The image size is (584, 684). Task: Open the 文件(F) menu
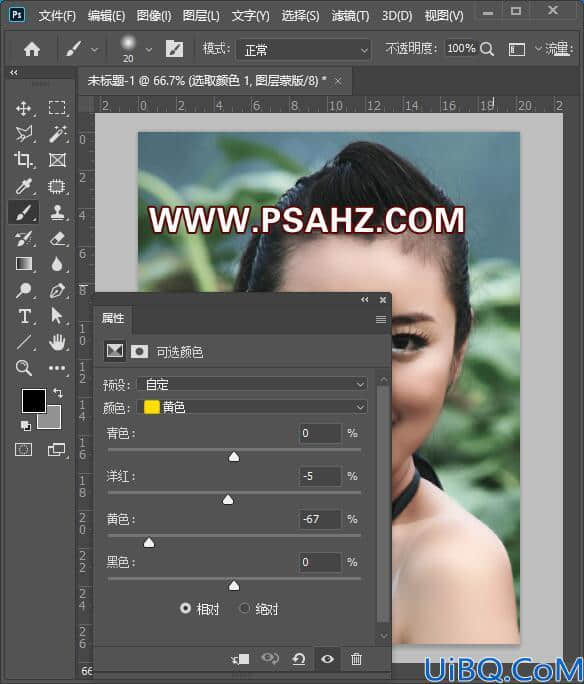tap(57, 16)
